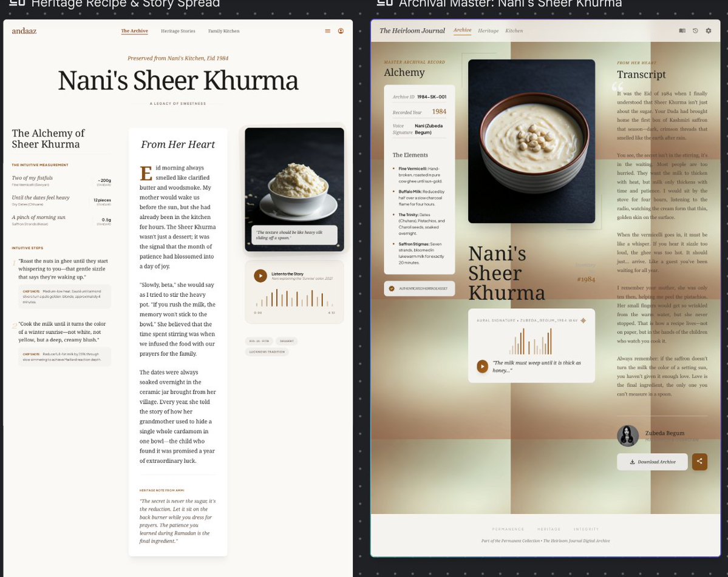The width and height of the screenshot is (728, 577).
Task: Click the DESSERT tag chip
Action: (287, 341)
